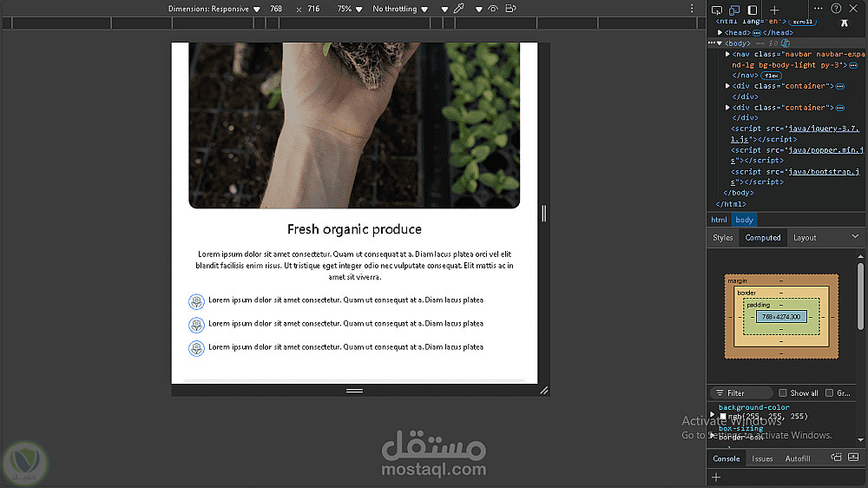Click the ellipsis badge after head tag
The image size is (868, 488).
click(x=757, y=33)
